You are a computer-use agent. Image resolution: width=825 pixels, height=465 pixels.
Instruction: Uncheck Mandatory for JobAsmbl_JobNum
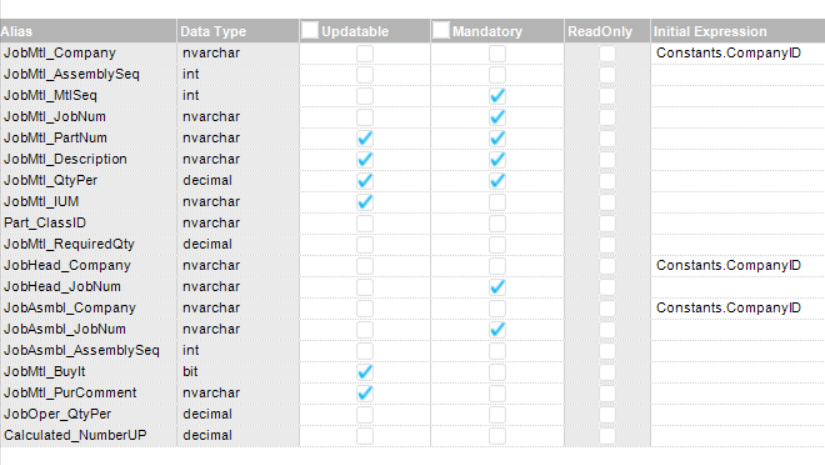497,329
